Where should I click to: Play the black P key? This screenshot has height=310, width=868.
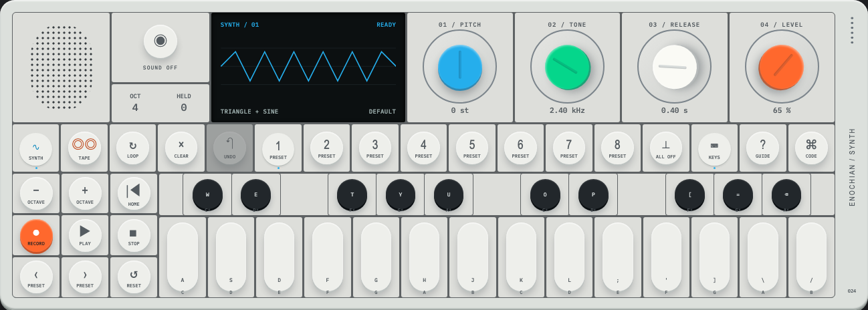[x=593, y=194]
